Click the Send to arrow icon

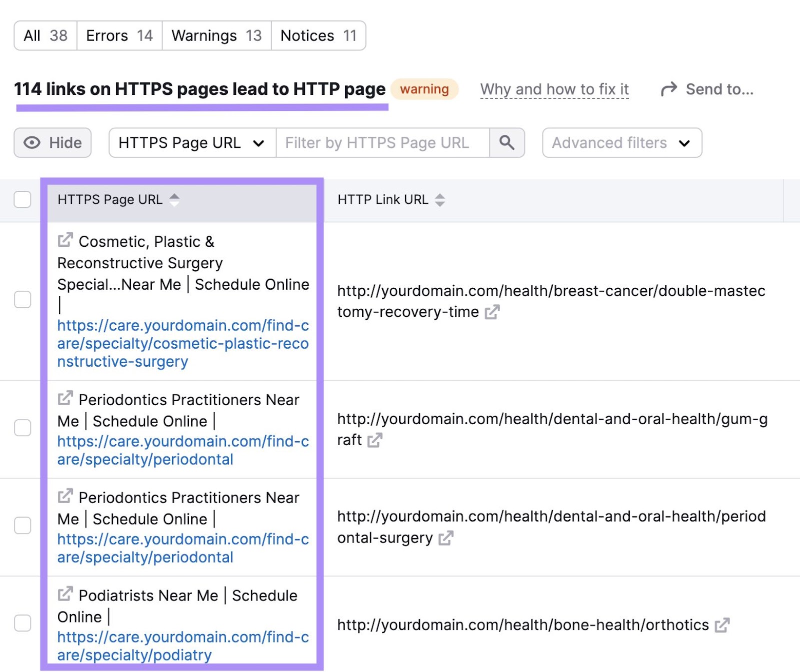[x=669, y=89]
